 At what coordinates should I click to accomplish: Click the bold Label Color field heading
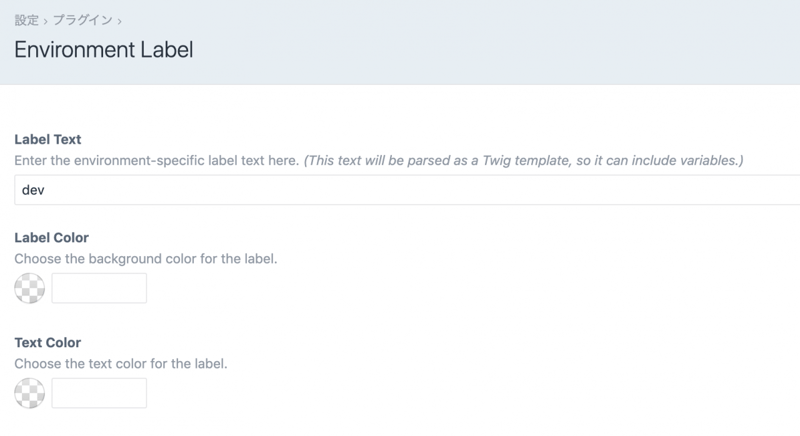52,238
